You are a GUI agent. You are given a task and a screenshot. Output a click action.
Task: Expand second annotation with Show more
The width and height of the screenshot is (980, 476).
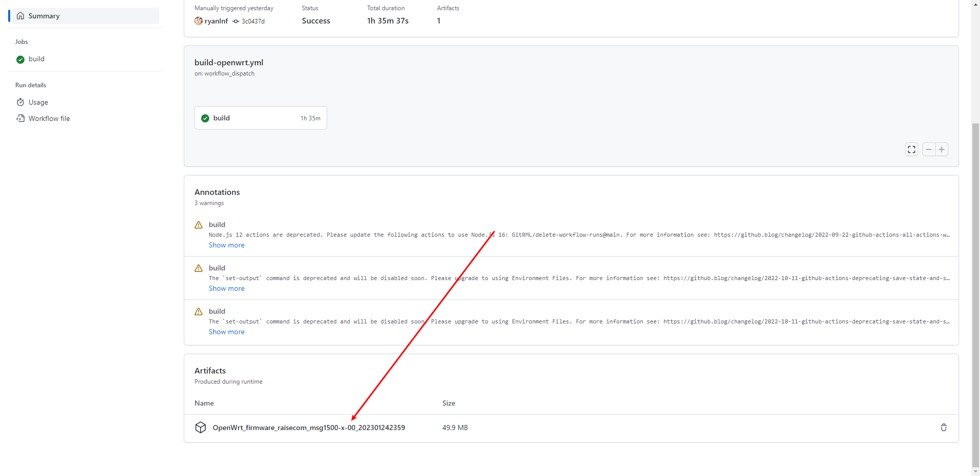pos(226,289)
